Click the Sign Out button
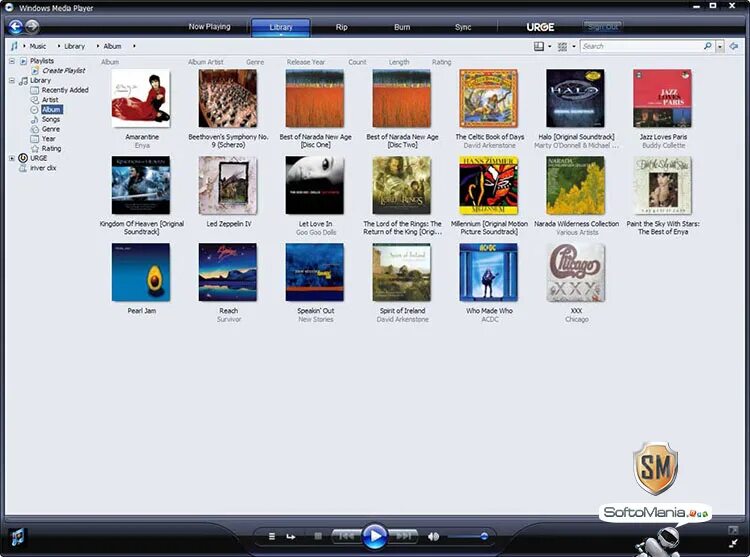Viewport: 750px width, 557px height. [x=603, y=27]
